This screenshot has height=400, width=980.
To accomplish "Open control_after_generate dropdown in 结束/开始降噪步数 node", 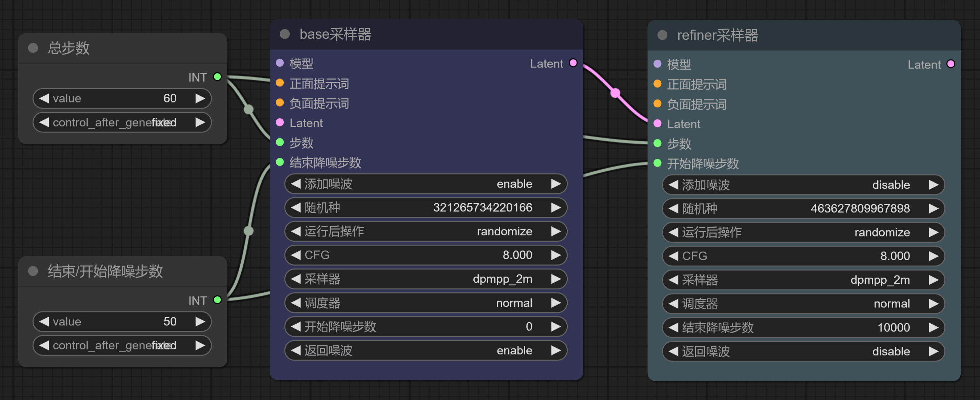I will (122, 345).
